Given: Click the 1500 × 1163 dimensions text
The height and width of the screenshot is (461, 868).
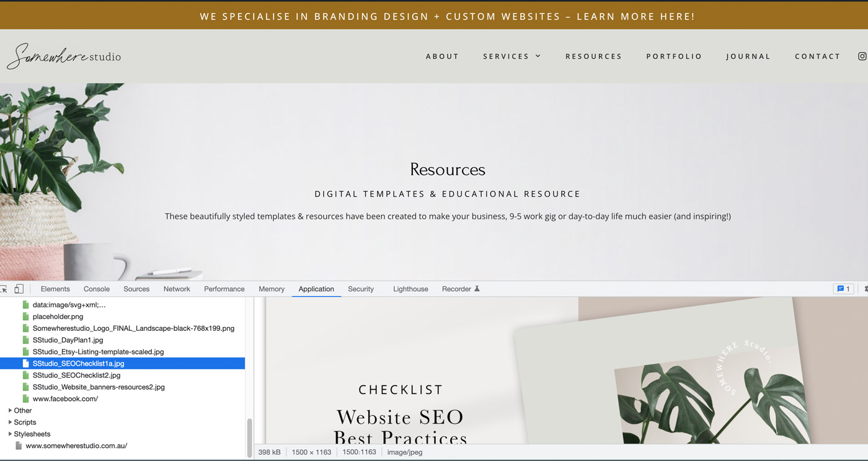Looking at the screenshot, I should [x=312, y=452].
